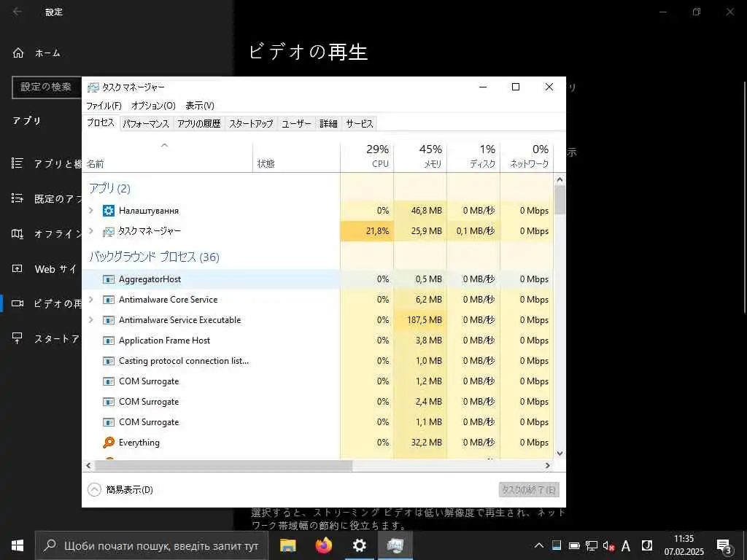Switch to the サービス tab
The height and width of the screenshot is (560, 747).
(360, 124)
